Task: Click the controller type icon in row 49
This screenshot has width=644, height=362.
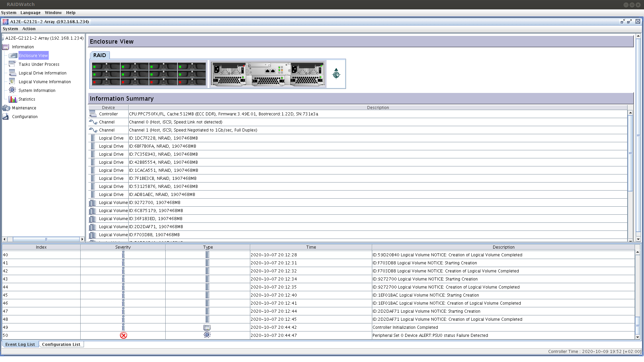Action: (207, 327)
